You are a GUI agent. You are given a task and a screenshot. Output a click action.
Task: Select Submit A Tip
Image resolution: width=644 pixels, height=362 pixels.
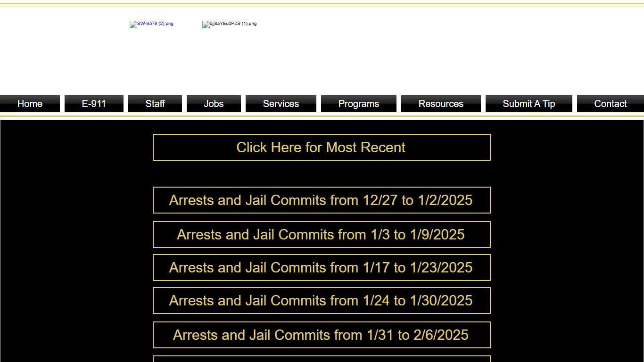528,103
